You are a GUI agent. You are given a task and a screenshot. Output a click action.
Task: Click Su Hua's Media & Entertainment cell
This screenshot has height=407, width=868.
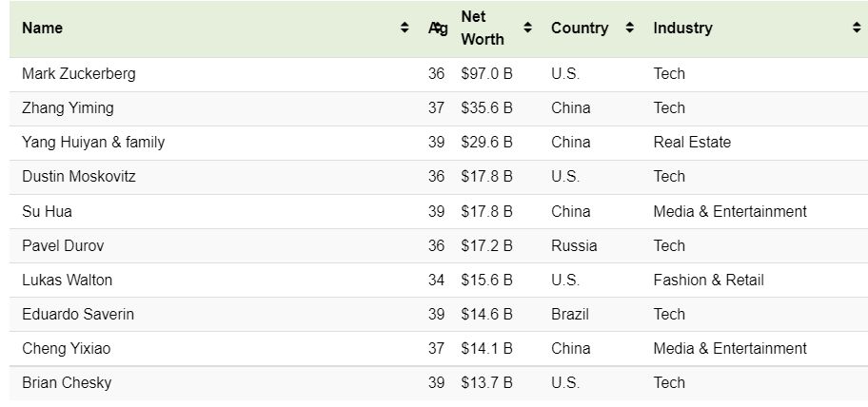click(x=730, y=211)
